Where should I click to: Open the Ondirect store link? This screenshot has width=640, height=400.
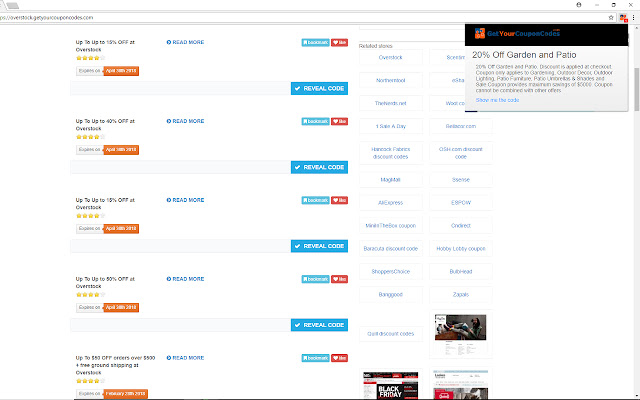tap(461, 225)
